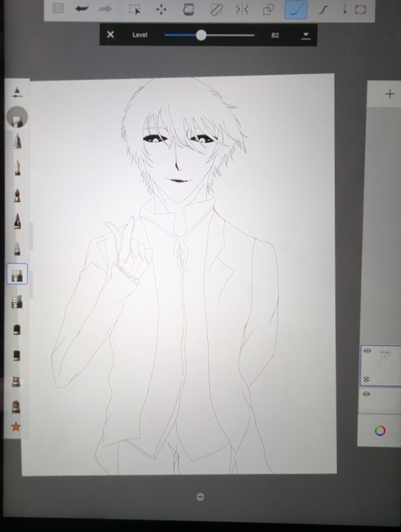
Task: Select the Steady Stroke curve tool
Action: pyautogui.click(x=323, y=10)
